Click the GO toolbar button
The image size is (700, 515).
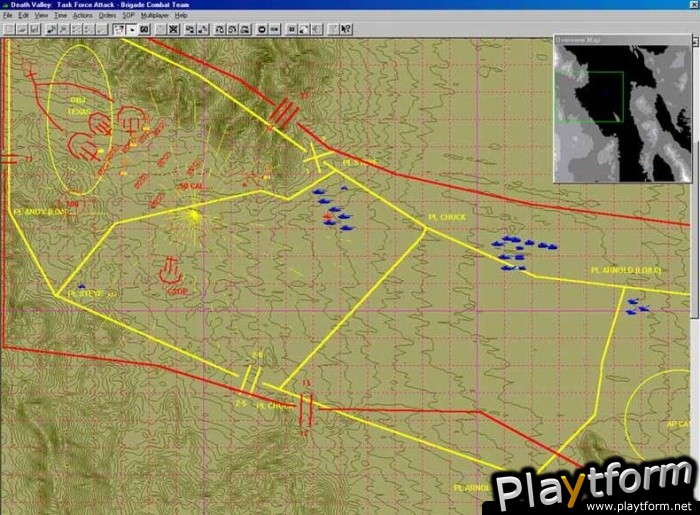point(144,29)
